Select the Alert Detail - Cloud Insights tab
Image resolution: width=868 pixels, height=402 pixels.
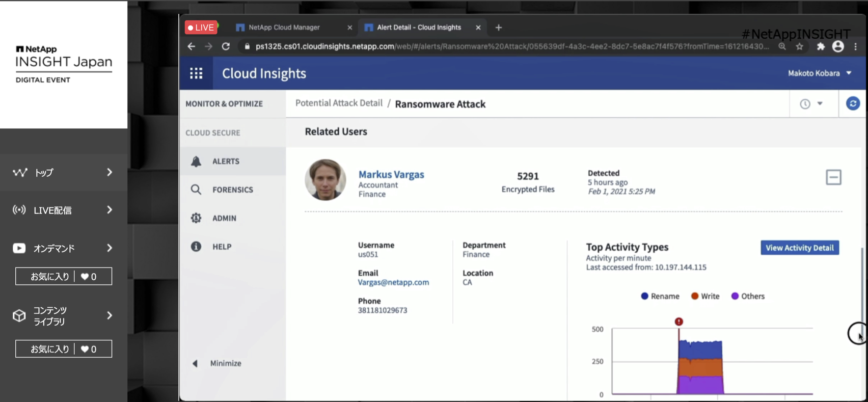419,28
